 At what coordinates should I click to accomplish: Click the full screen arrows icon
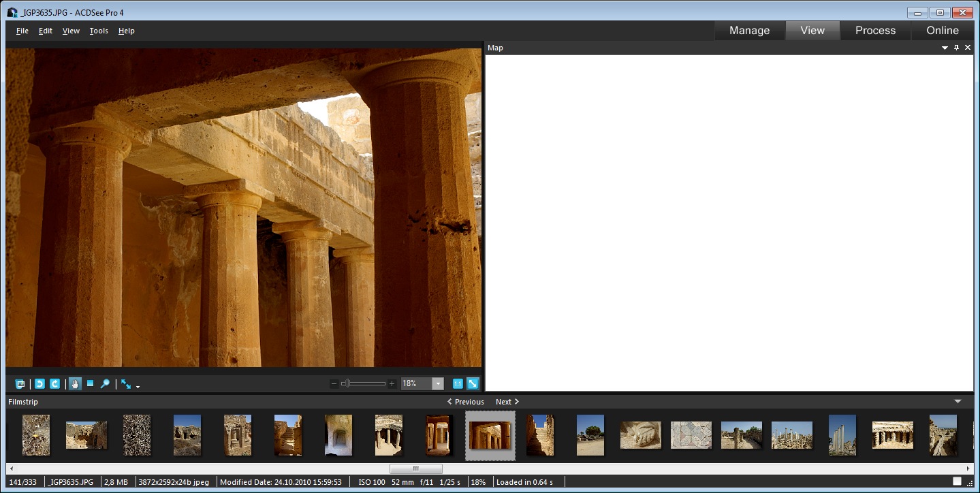(x=126, y=384)
